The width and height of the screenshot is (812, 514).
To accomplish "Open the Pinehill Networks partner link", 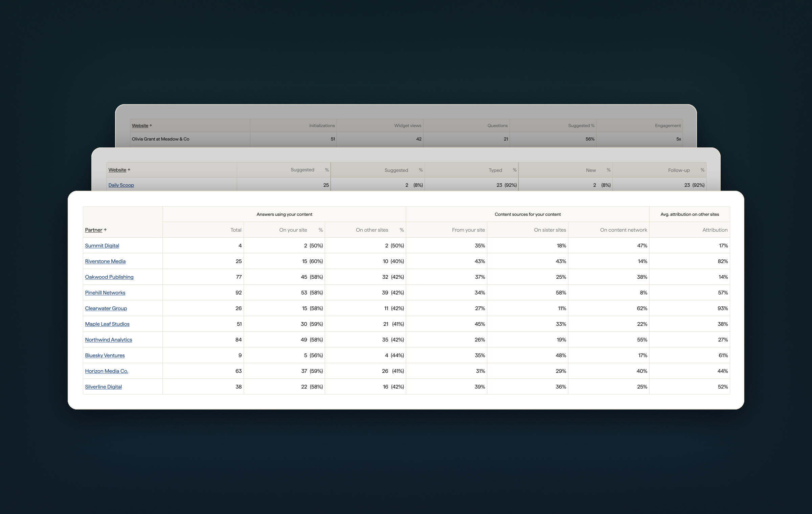I will pyautogui.click(x=105, y=293).
